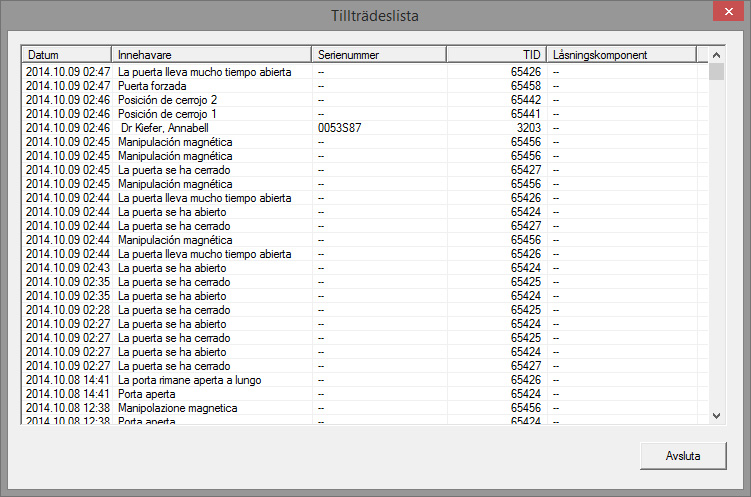Select the Posición de cerrojo 1 row
The image size is (751, 497).
click(x=167, y=114)
